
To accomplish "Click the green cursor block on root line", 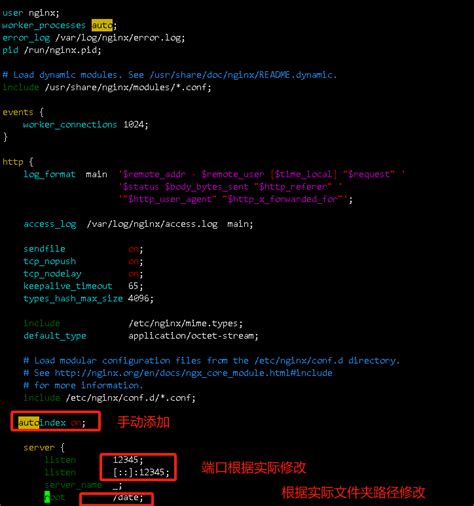I will click(47, 497).
